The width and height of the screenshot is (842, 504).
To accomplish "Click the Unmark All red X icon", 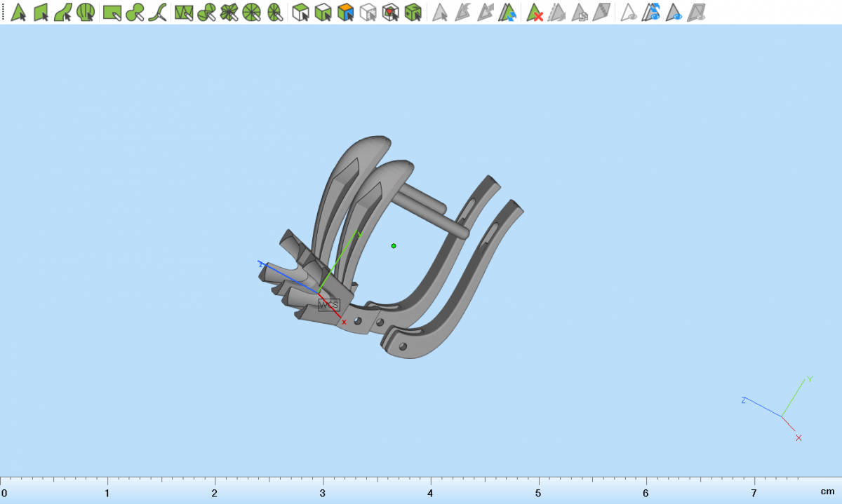I will (535, 12).
